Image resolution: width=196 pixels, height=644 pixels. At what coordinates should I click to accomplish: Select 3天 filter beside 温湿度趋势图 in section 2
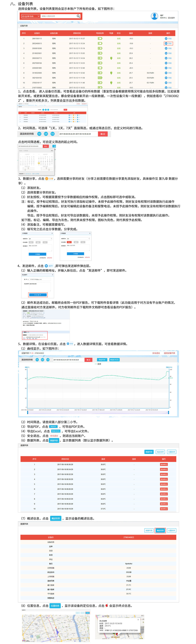[46, 134]
